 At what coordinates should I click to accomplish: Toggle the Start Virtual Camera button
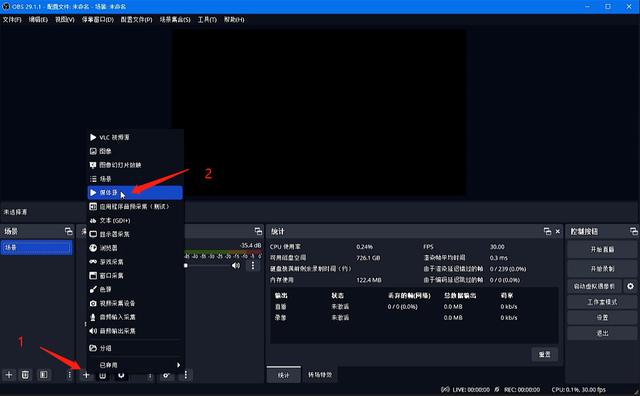click(x=595, y=286)
